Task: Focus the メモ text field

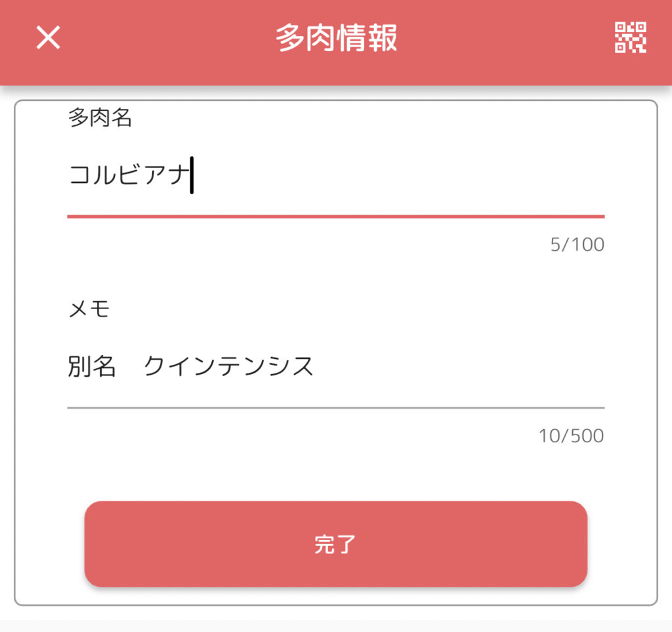Action: point(335,366)
